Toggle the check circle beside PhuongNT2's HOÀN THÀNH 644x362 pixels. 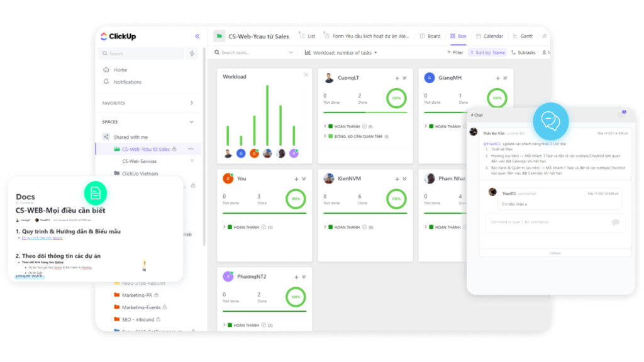264,325
